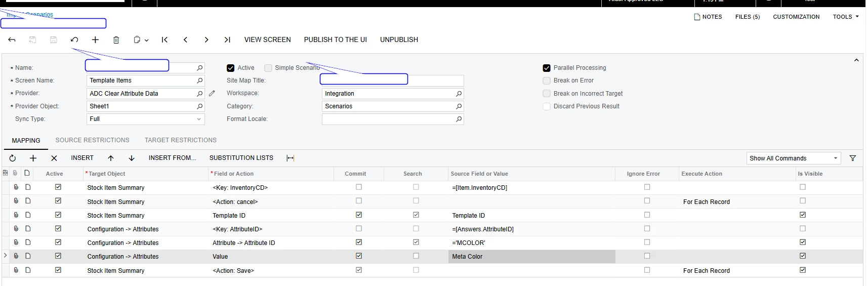Refresh the mapping grid
Viewport: 868px width, 286px height.
13,158
